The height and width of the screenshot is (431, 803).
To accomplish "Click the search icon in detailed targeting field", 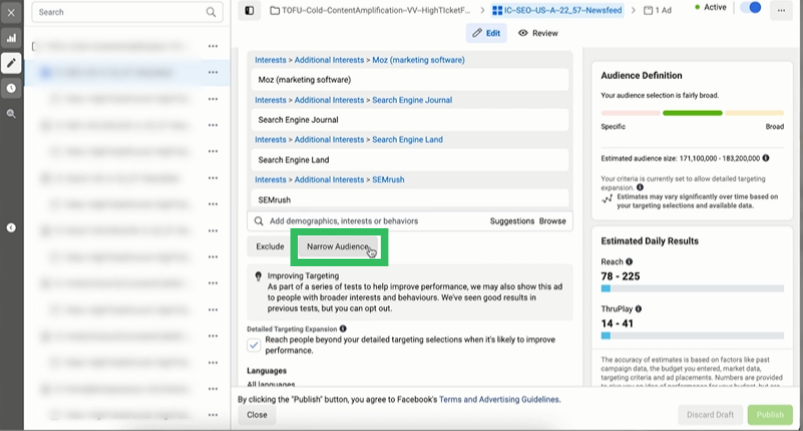I will click(x=259, y=221).
